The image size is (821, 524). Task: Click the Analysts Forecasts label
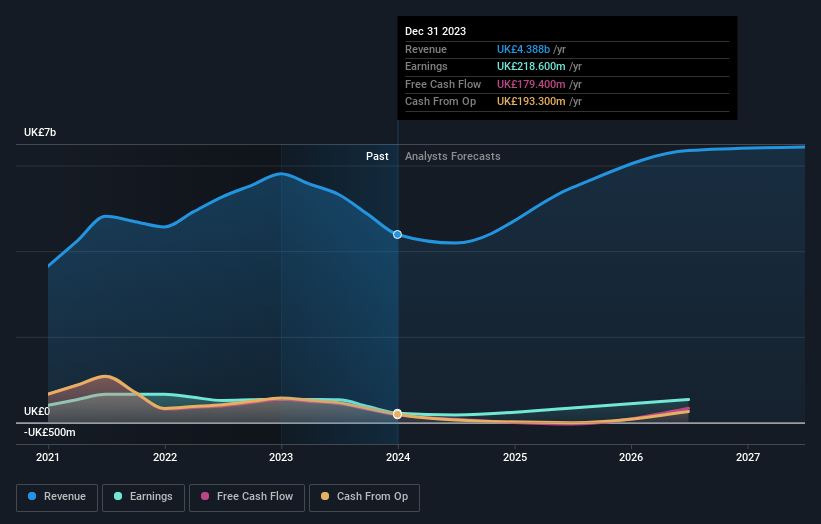(452, 157)
